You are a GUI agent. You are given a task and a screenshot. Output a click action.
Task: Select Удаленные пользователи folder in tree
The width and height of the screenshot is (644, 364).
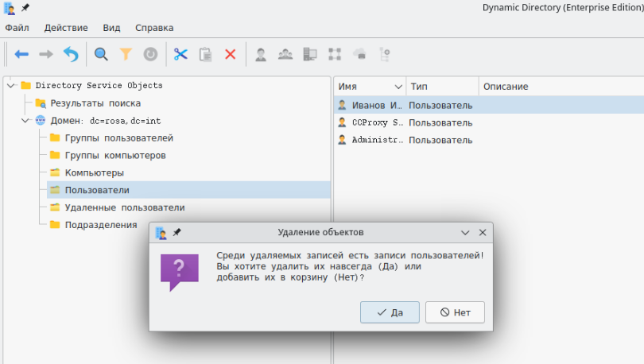click(124, 207)
